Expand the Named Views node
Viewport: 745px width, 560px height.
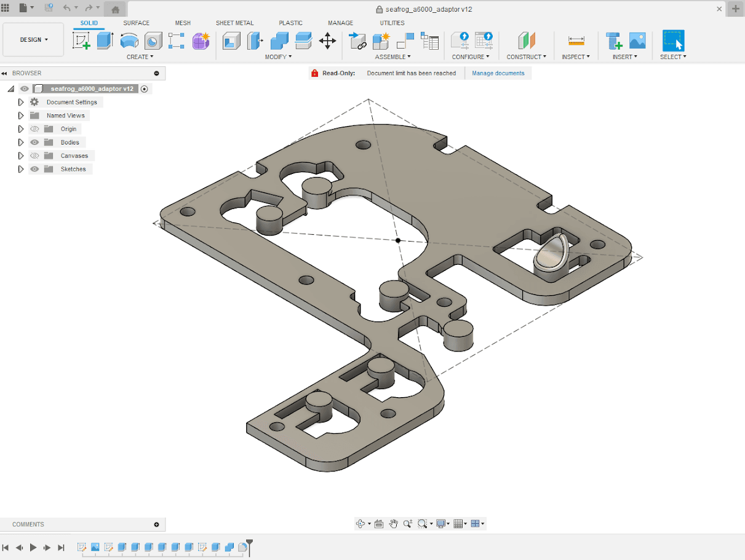pos(20,116)
